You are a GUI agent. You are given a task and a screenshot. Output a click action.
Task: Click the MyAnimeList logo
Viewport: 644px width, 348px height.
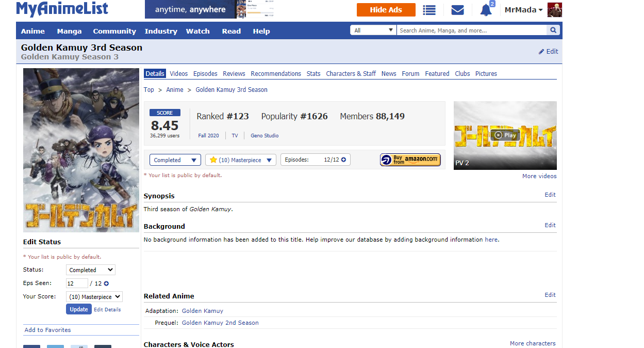(x=62, y=9)
